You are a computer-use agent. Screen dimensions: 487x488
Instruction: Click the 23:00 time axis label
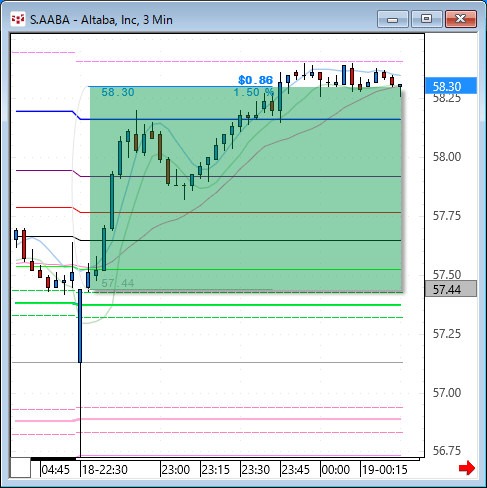[176, 470]
